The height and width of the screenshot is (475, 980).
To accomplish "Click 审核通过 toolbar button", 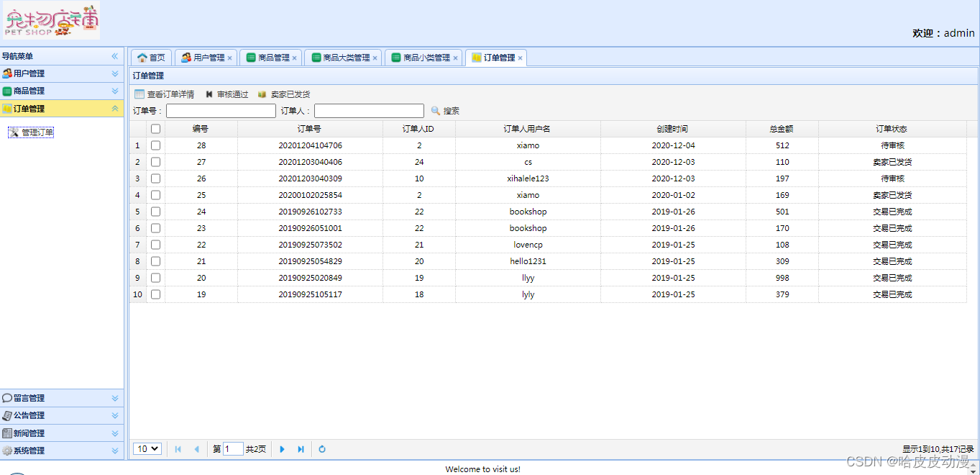I will [226, 94].
